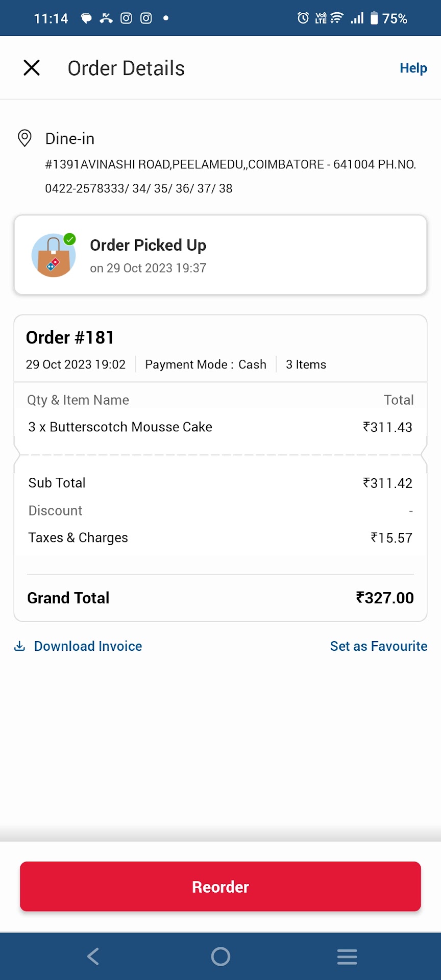Tap the battery indicator icon
The width and height of the screenshot is (441, 980).
pos(374,18)
